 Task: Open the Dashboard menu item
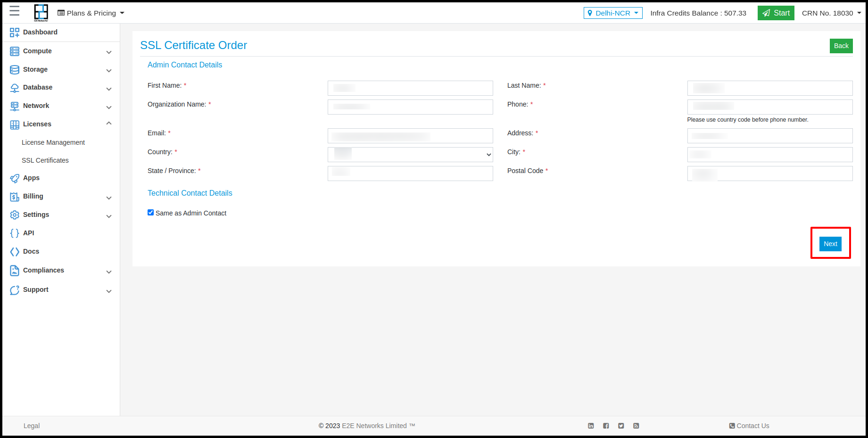pyautogui.click(x=40, y=32)
